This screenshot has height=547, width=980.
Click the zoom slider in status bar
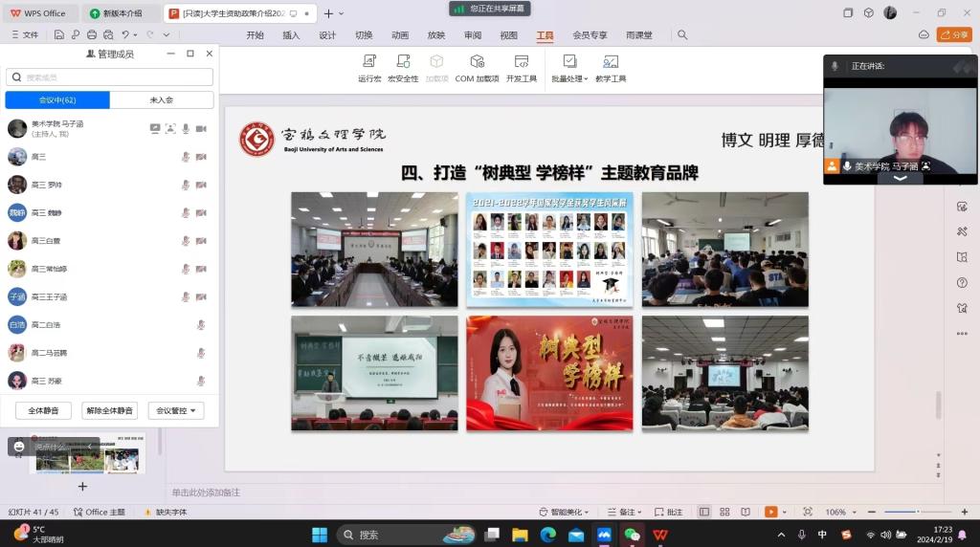tap(918, 512)
